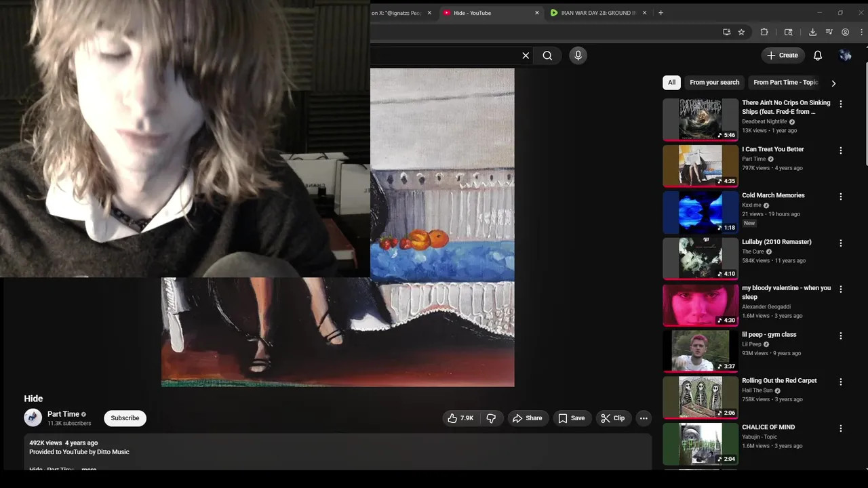Expand description with '...more'
The image size is (868, 488).
(89, 469)
